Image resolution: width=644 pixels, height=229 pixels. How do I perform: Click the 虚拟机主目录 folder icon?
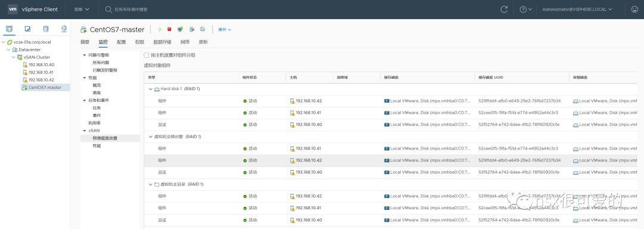click(156, 184)
